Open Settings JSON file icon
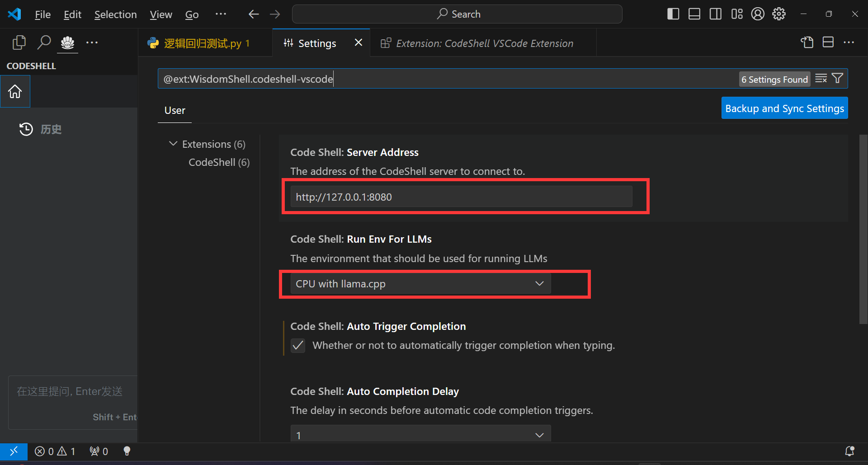This screenshot has height=465, width=868. [x=807, y=42]
